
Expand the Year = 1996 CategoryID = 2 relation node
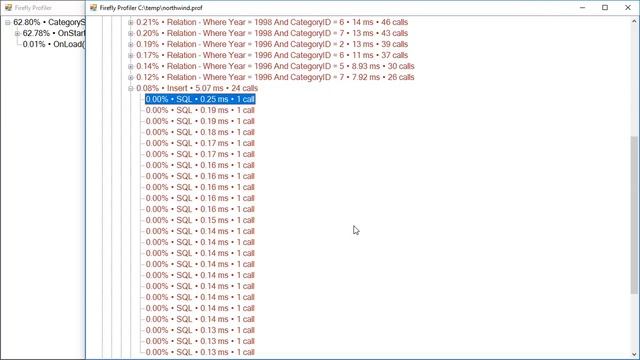point(131,44)
